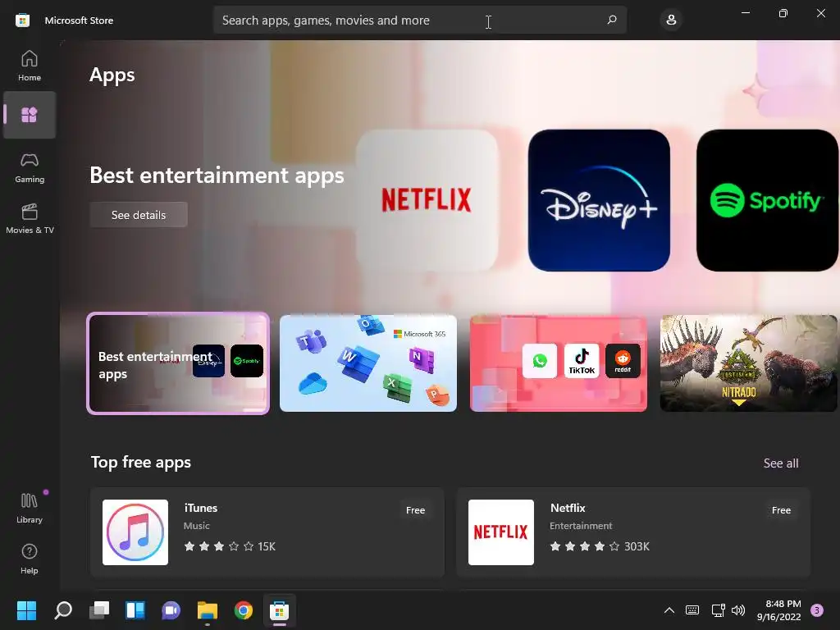Screen dimensions: 840x630
Task: Open the Disney+ banner tile
Action: point(599,200)
